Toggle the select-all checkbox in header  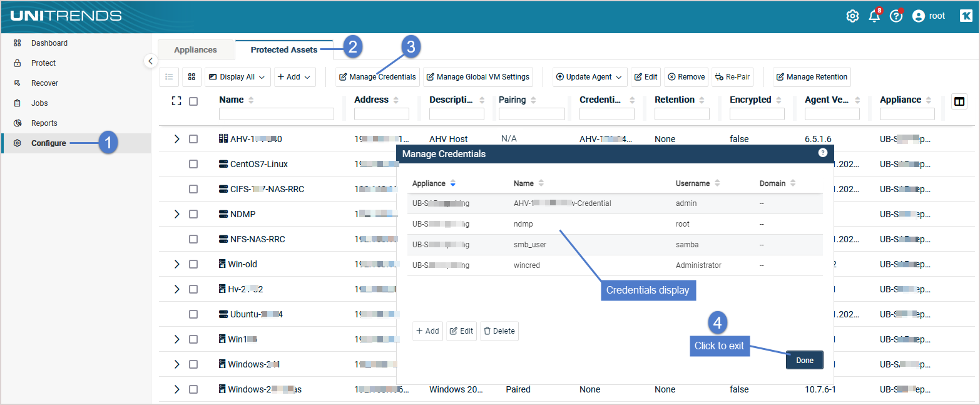coord(193,101)
